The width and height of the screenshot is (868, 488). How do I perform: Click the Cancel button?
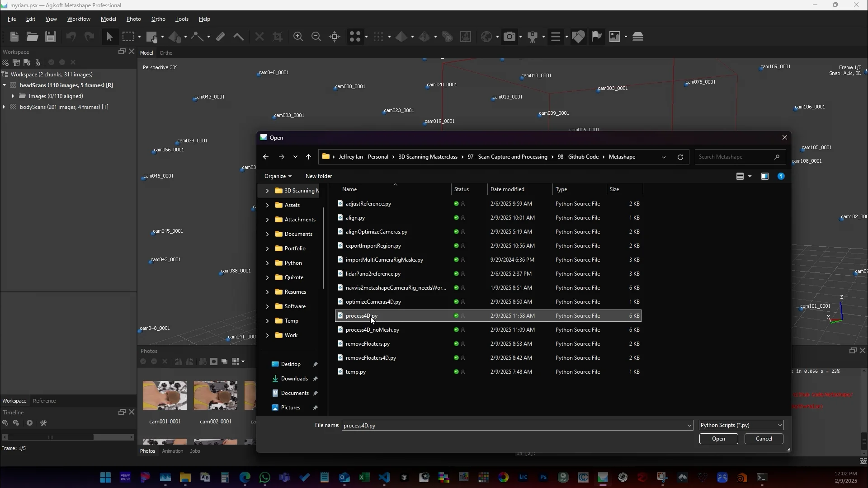coord(764,439)
